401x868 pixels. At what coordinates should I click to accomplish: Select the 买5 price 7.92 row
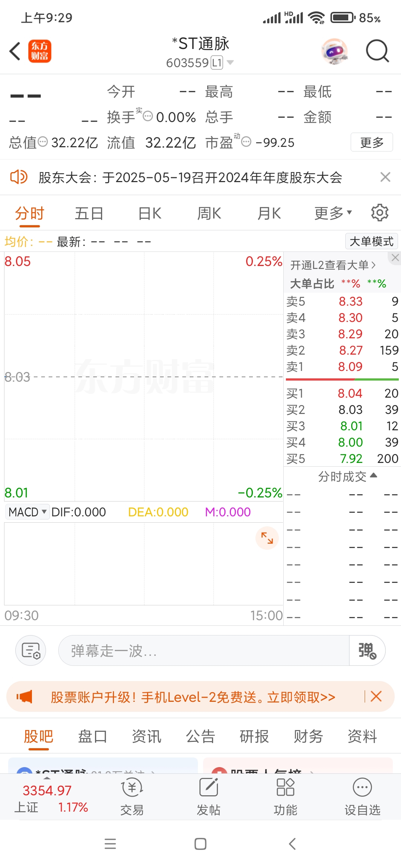coord(342,458)
